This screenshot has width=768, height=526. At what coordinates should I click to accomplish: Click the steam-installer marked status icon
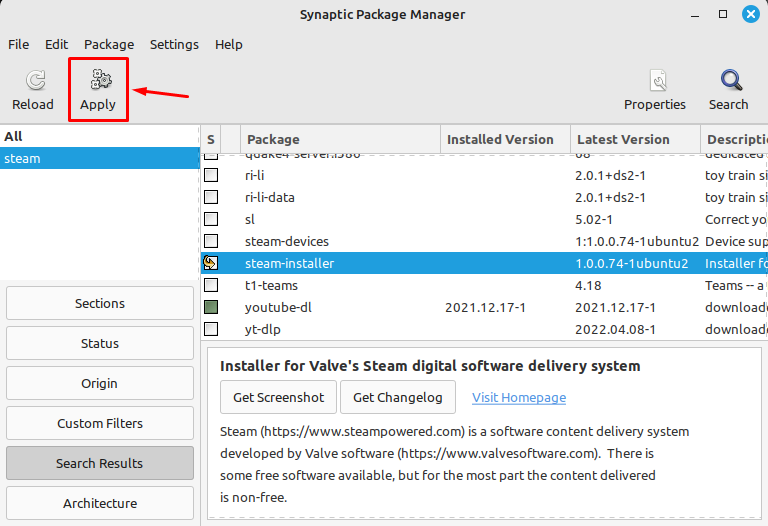[211, 263]
